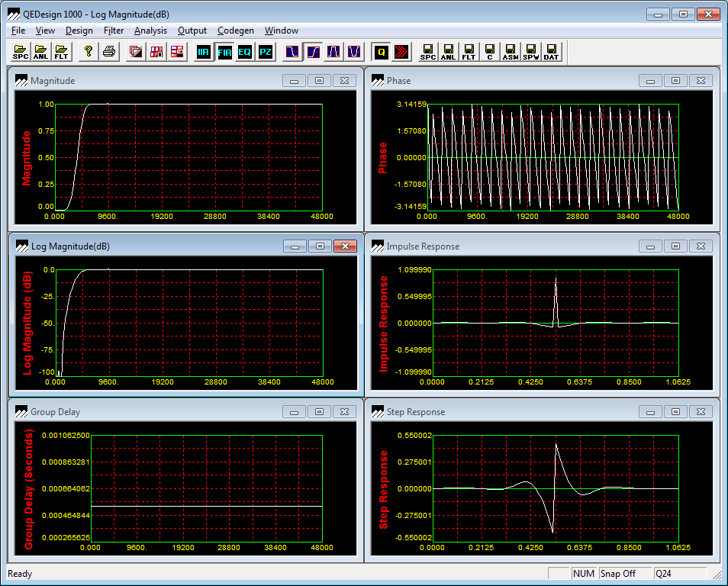Toggle the lowpass filter type button
The width and height of the screenshot is (728, 586).
[x=293, y=52]
